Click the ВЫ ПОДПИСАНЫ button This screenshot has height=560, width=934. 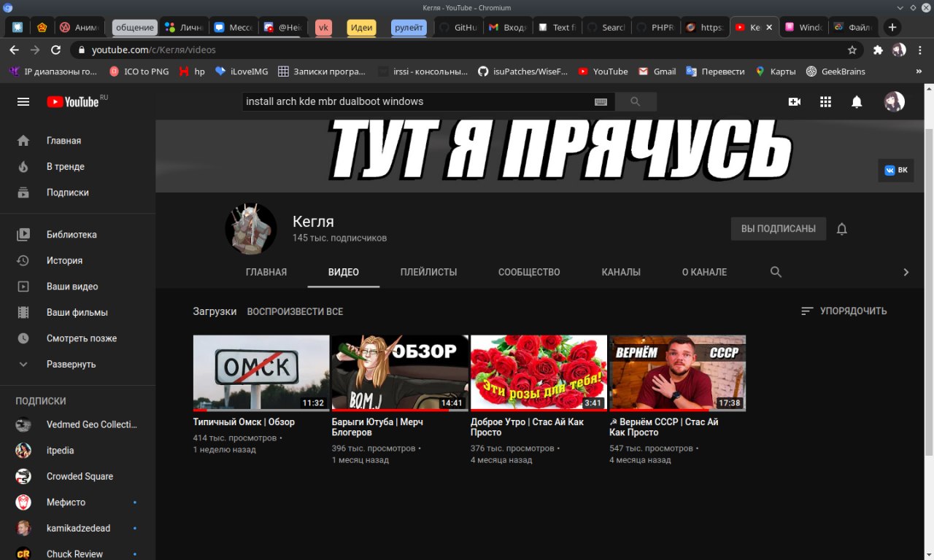coord(779,229)
